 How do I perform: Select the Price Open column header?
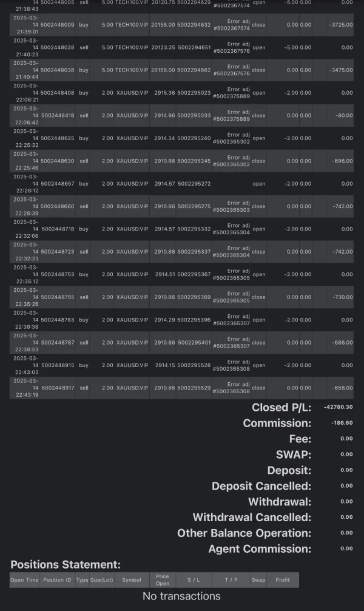point(162,580)
